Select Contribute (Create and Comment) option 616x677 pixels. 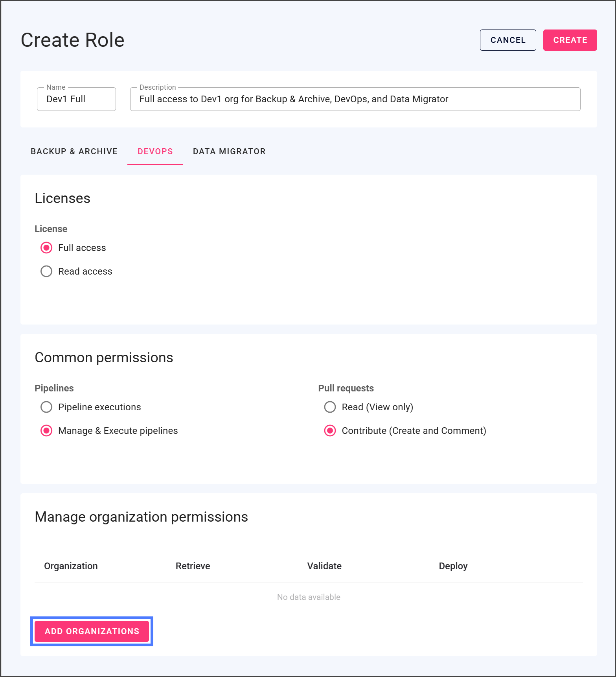[330, 431]
